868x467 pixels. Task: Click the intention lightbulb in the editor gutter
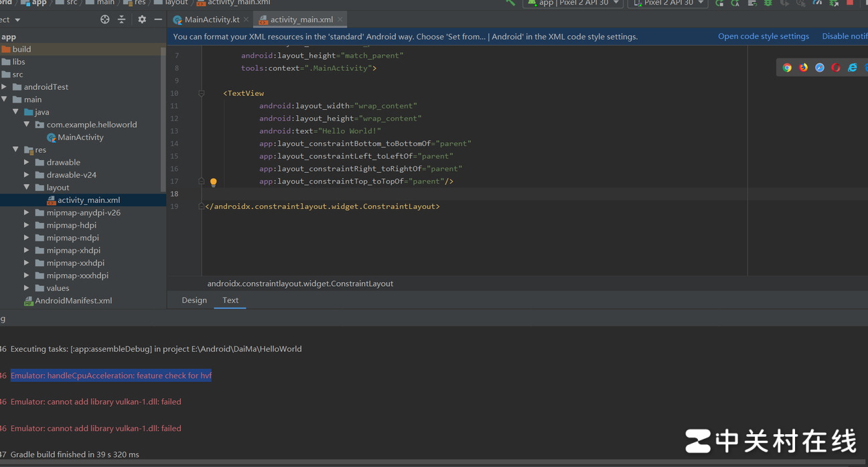pyautogui.click(x=213, y=182)
